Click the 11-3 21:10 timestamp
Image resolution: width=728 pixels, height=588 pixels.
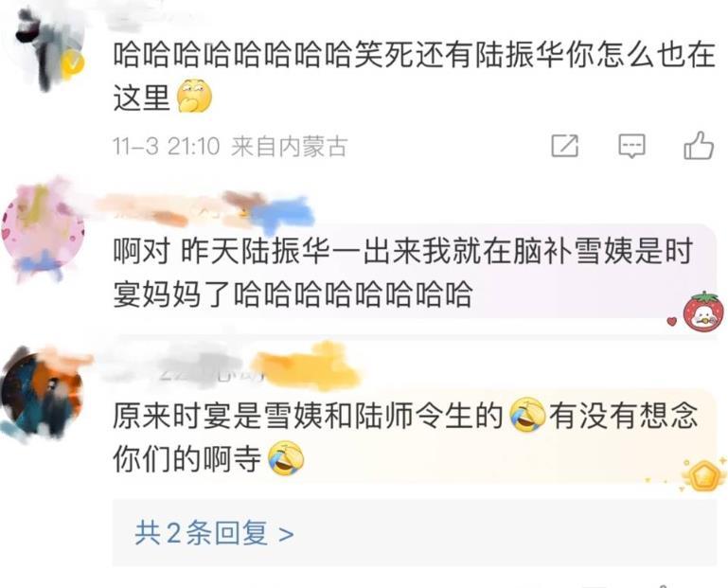[x=166, y=147]
